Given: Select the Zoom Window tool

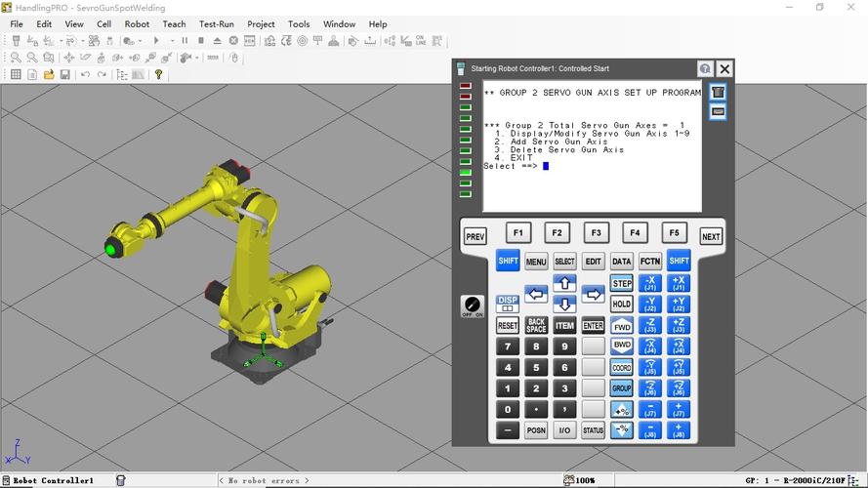Looking at the screenshot, I should pyautogui.click(x=49, y=58).
